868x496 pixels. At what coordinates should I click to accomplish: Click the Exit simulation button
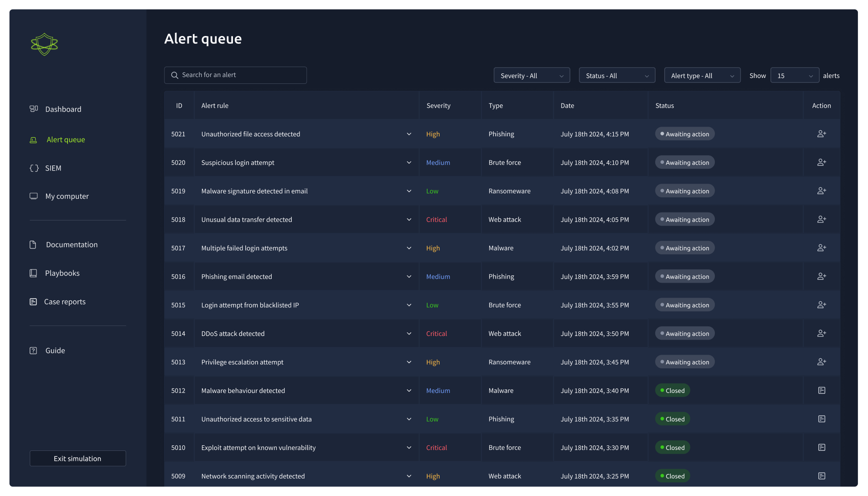pos(77,459)
